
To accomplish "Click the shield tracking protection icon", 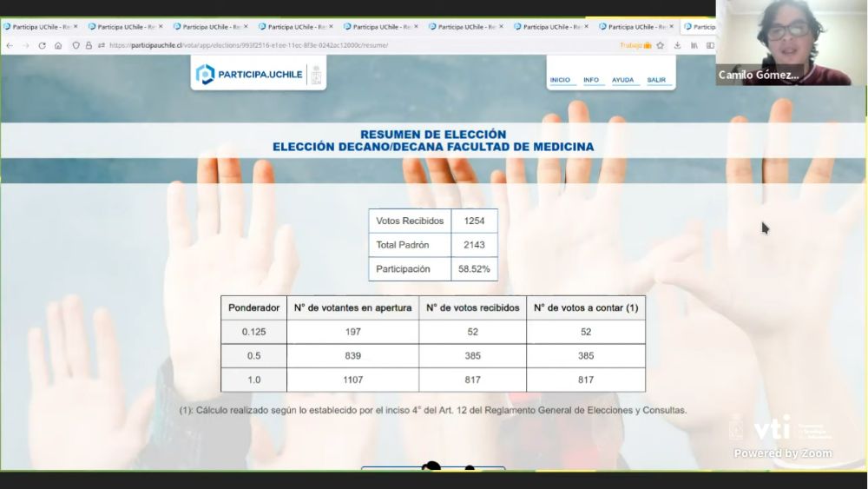I will [x=76, y=45].
